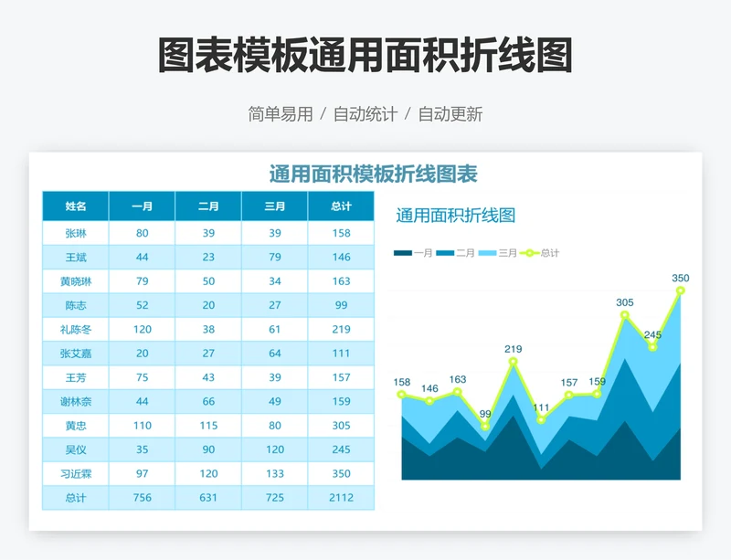Click the February total cell 631
This screenshot has height=560, width=731.
click(208, 498)
